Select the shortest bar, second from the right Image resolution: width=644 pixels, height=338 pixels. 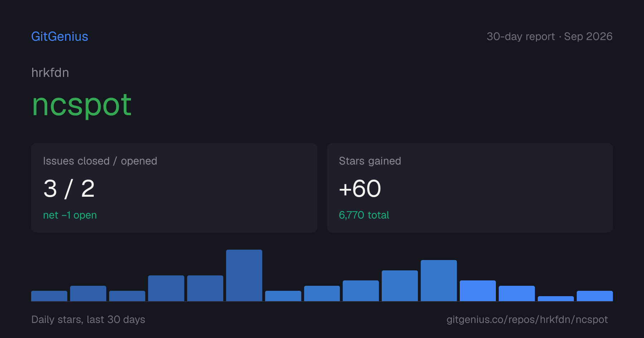[556, 299]
